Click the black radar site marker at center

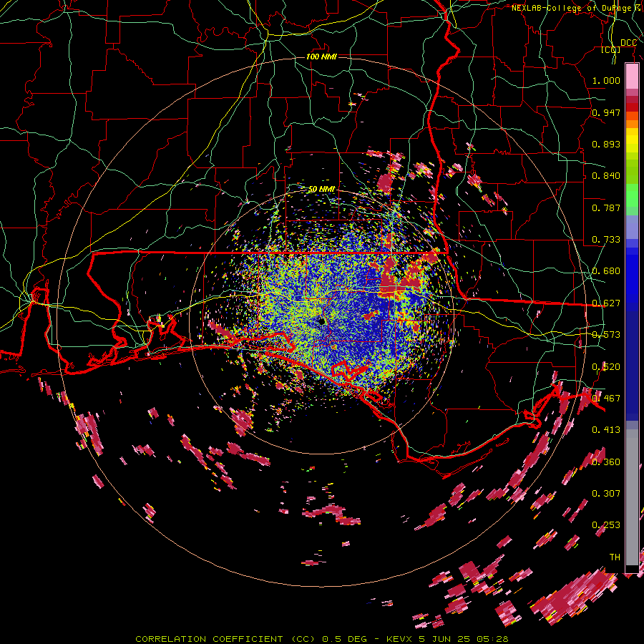tap(321, 321)
